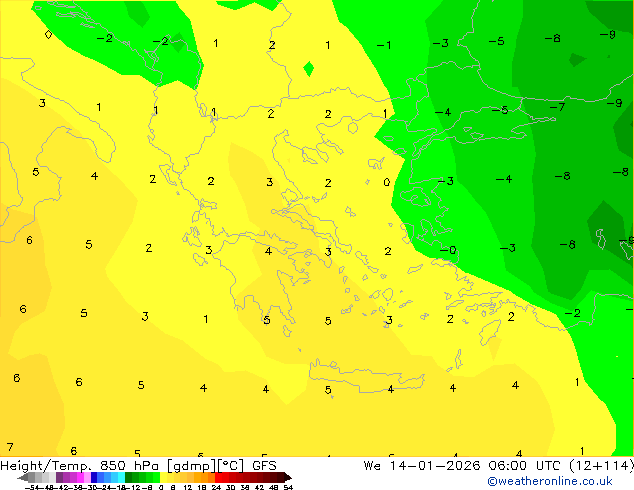Image resolution: width=634 pixels, height=490 pixels.
Task: Open the weatheronline.co.uk copyright link
Action: pos(550,481)
